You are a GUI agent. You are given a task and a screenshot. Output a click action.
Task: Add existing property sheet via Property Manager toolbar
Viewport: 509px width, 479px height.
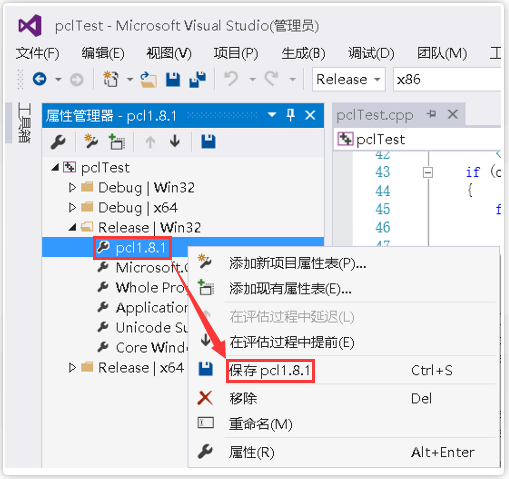click(x=116, y=141)
